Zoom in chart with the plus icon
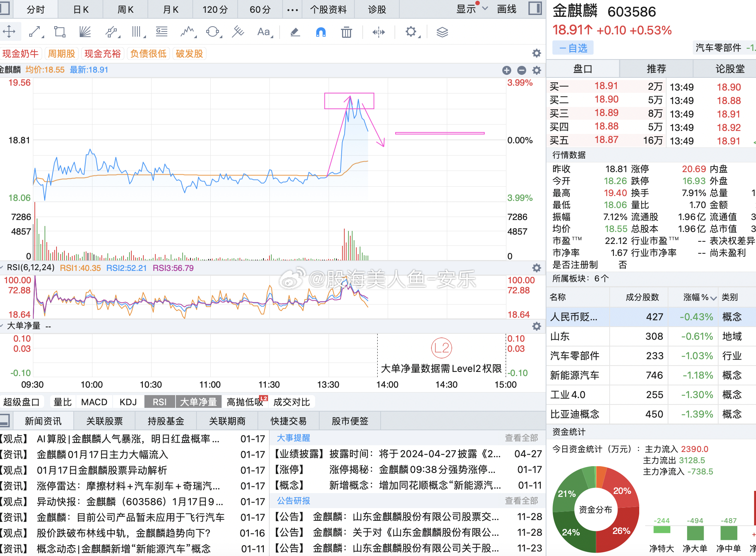Screen dimensions: 756x556 pyautogui.click(x=507, y=70)
